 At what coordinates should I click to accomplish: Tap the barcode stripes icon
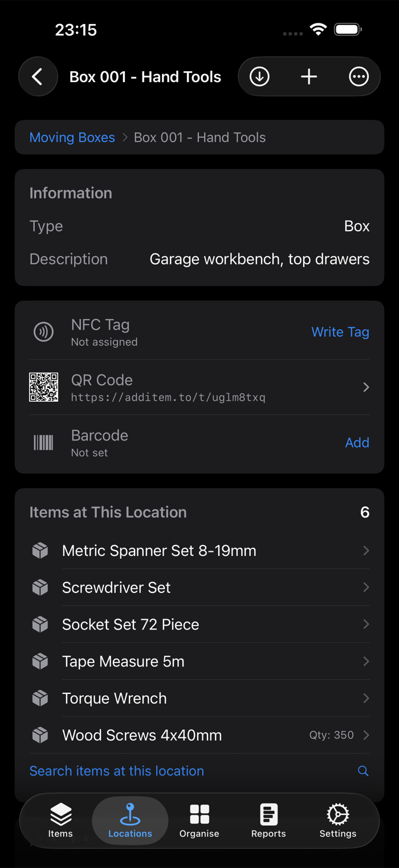44,442
